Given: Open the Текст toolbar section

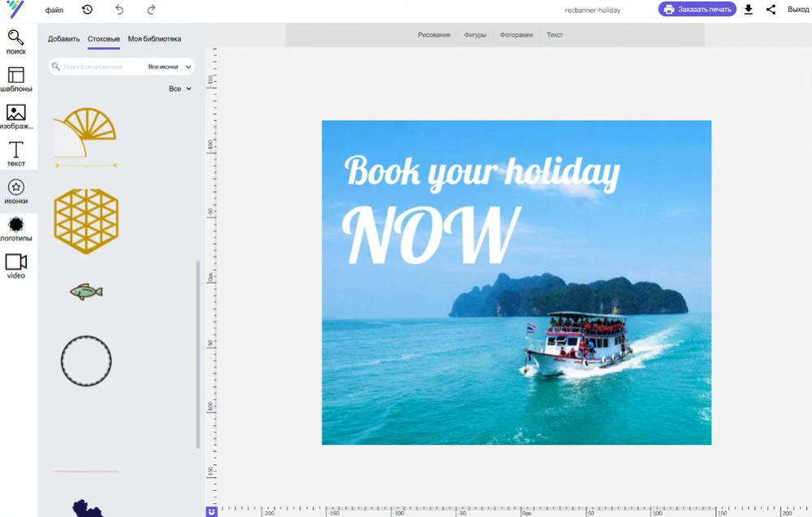Looking at the screenshot, I should (555, 35).
